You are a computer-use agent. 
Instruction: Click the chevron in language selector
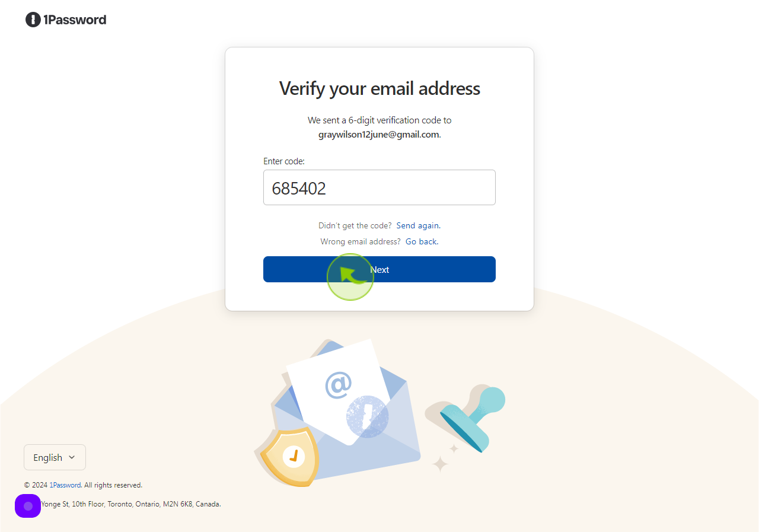click(72, 457)
